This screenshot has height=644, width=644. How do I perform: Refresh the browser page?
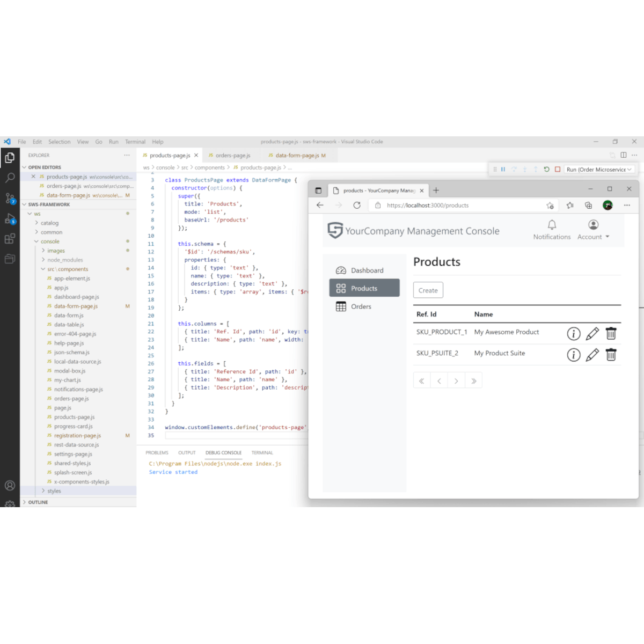tap(357, 205)
